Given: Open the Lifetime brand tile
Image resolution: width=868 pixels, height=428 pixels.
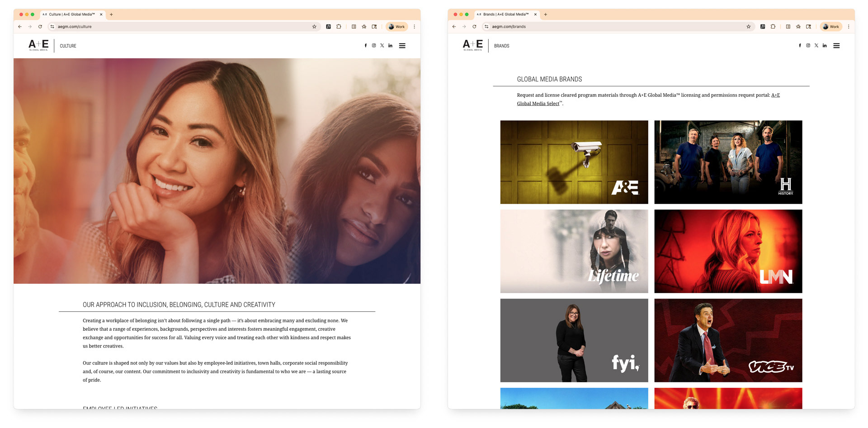Looking at the screenshot, I should coord(574,251).
